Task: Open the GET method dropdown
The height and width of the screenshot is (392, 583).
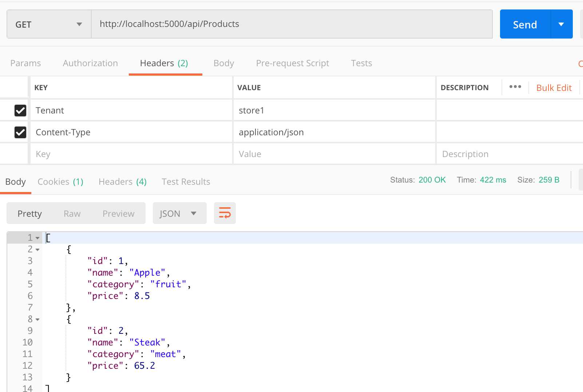Action: click(x=49, y=24)
